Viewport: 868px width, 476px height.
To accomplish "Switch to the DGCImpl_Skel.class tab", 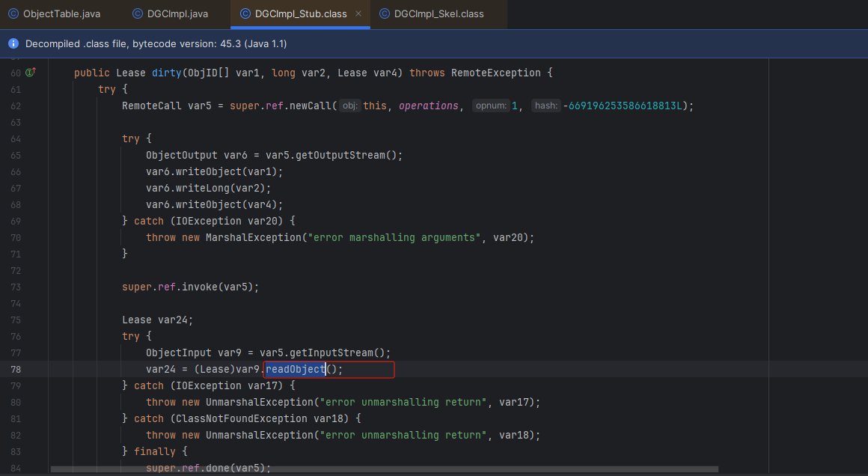I will click(x=440, y=14).
